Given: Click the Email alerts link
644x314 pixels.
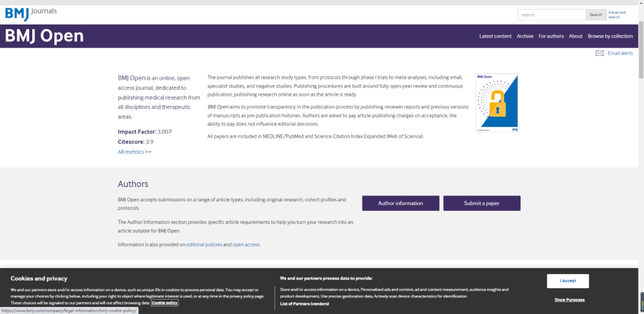Looking at the screenshot, I should click(x=620, y=54).
